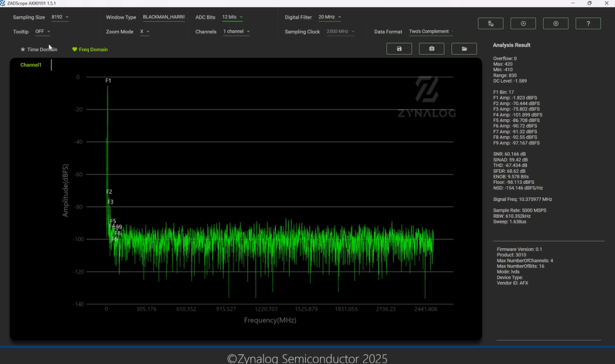Image resolution: width=615 pixels, height=364 pixels.
Task: Click the device connection icon button
Action: coord(490,23)
